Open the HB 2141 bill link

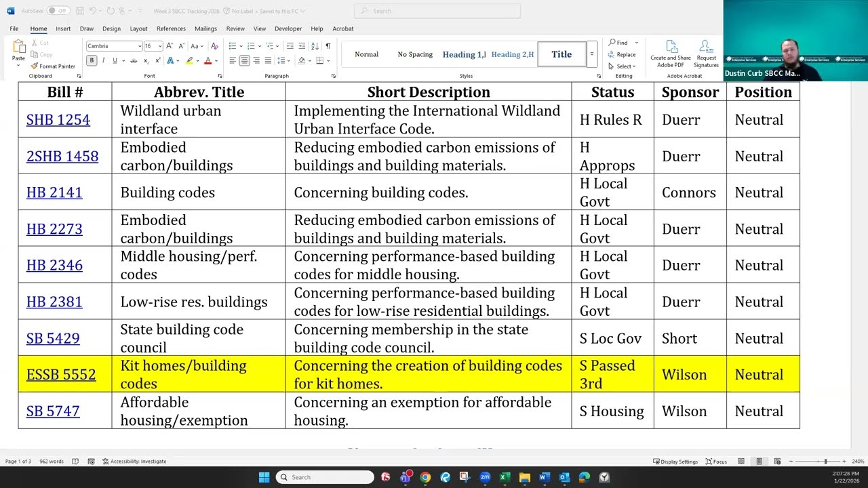click(54, 192)
